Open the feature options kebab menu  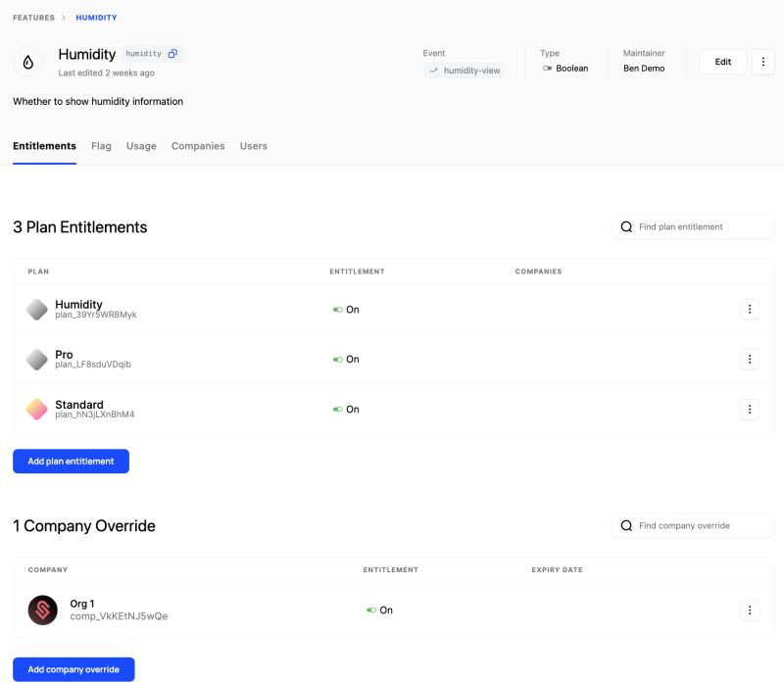(x=763, y=62)
